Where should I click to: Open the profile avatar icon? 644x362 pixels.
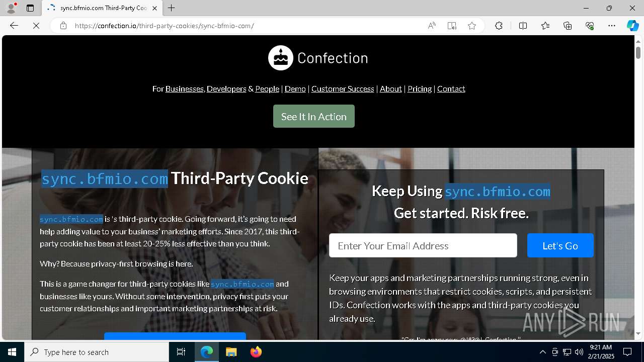[11, 8]
